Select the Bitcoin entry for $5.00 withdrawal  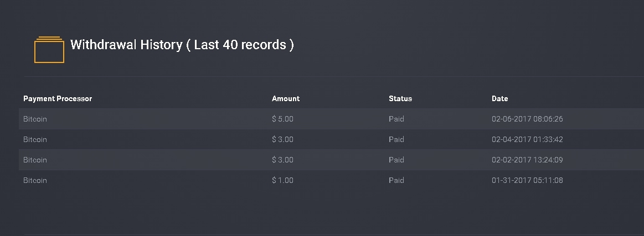pos(35,119)
